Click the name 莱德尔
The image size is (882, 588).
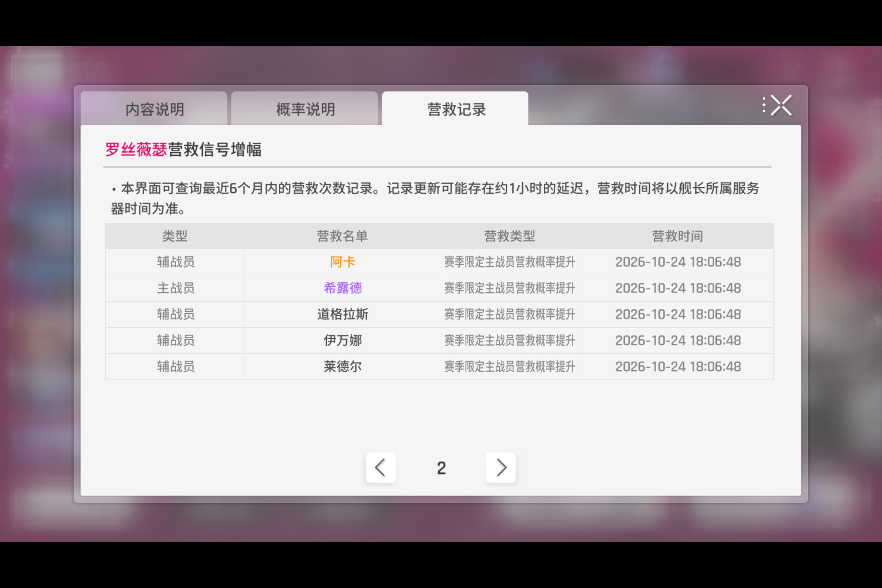pos(342,367)
